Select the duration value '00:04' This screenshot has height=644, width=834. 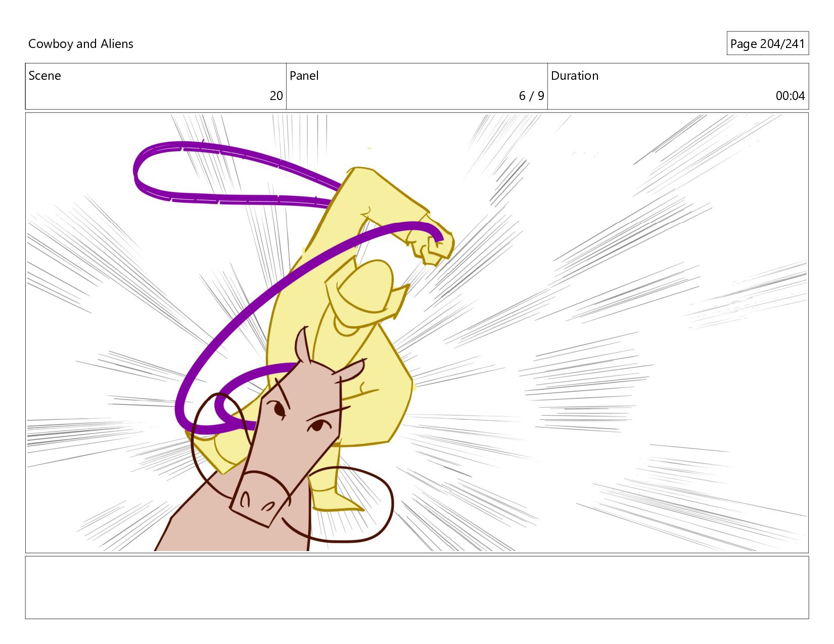coord(790,96)
